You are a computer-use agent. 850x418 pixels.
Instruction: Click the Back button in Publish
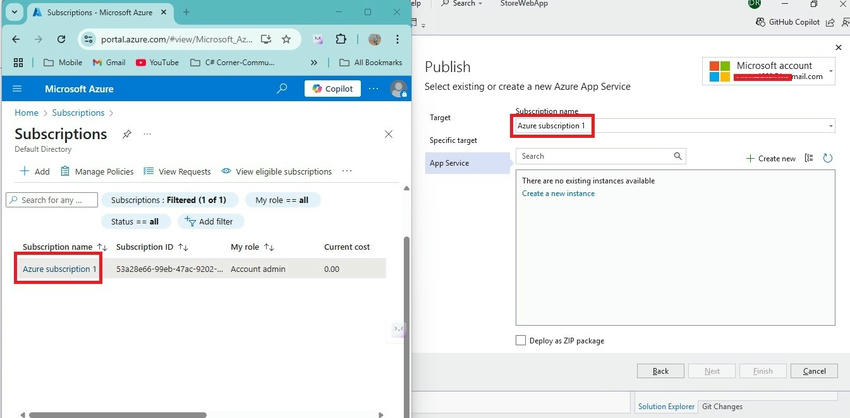(660, 371)
